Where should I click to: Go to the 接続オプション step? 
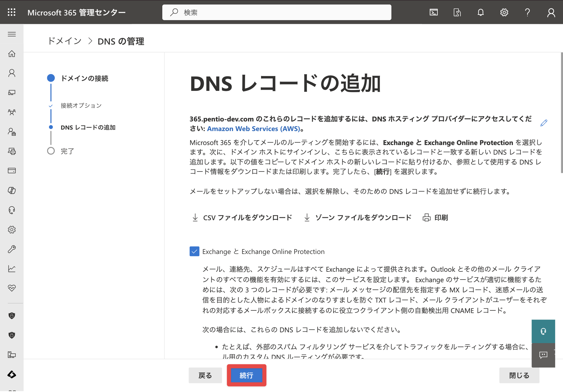point(81,105)
